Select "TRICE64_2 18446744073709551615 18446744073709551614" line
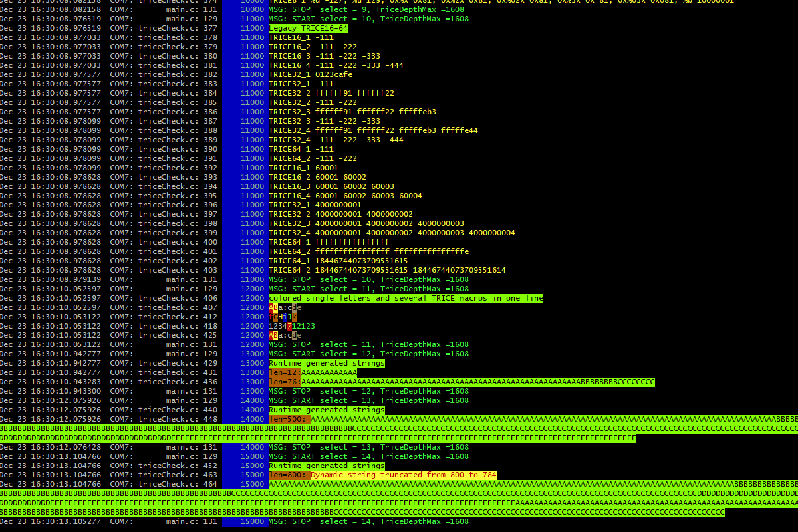 click(x=387, y=270)
